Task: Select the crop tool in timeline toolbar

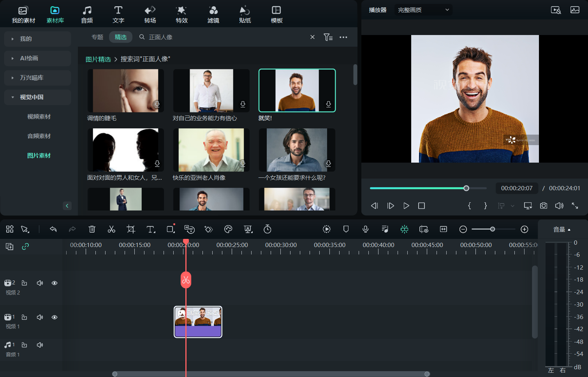Action: [x=131, y=230]
